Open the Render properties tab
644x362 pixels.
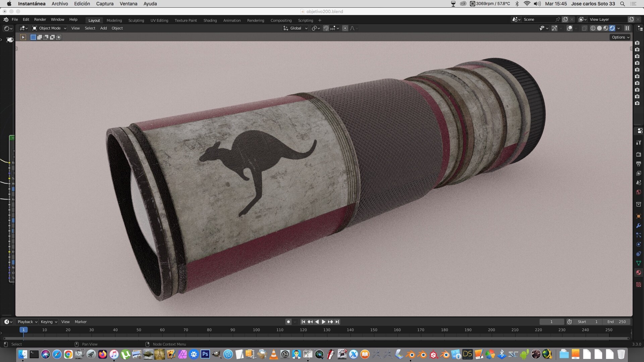pyautogui.click(x=639, y=155)
